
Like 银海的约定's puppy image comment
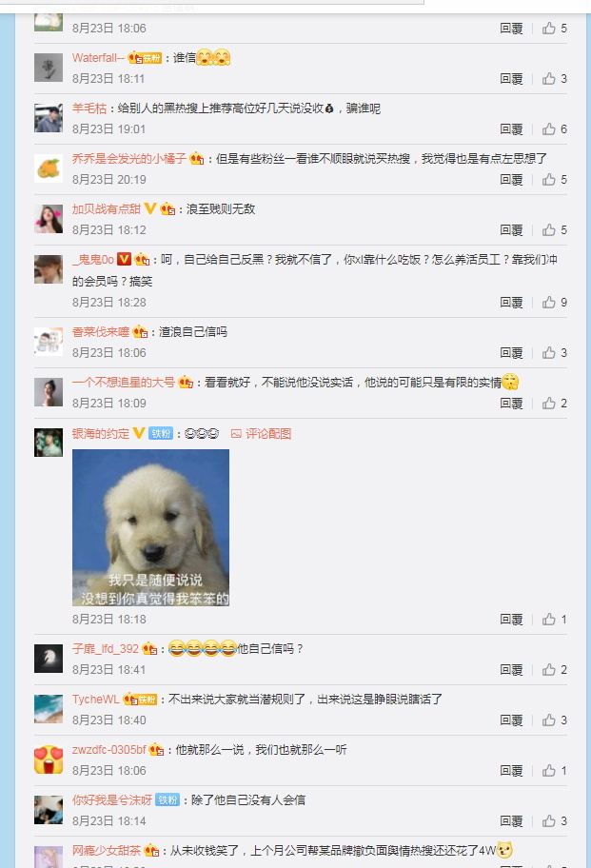(555, 620)
